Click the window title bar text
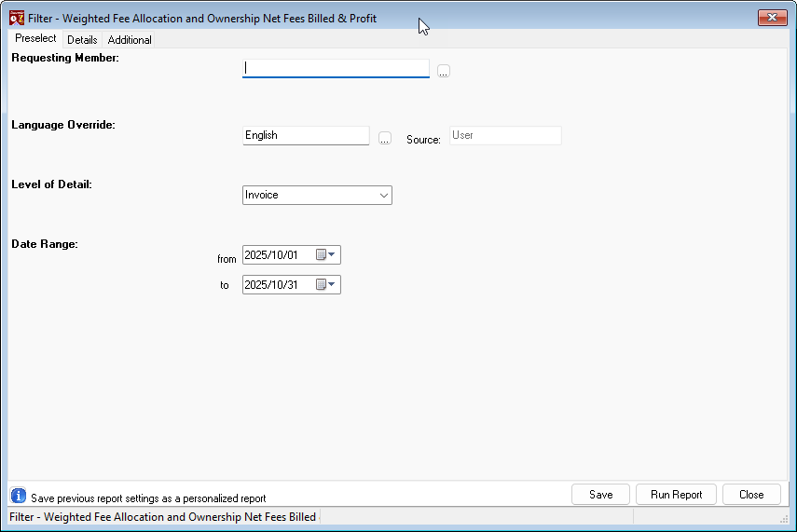The height and width of the screenshot is (532, 797). pyautogui.click(x=202, y=19)
